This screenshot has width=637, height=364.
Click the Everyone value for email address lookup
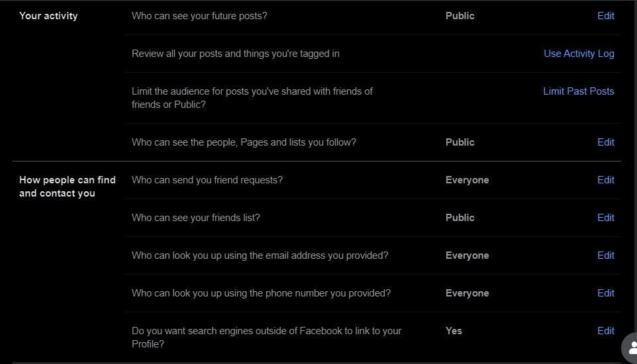click(x=467, y=255)
